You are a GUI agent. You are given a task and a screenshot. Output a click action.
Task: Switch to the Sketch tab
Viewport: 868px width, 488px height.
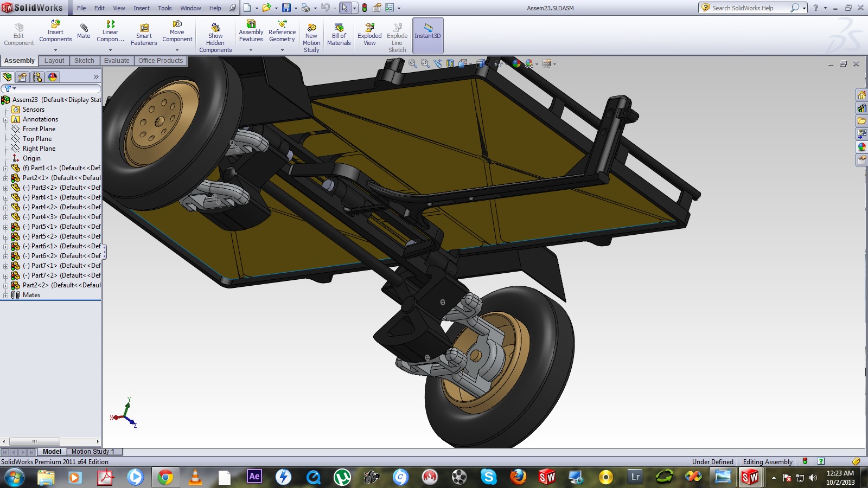click(84, 61)
